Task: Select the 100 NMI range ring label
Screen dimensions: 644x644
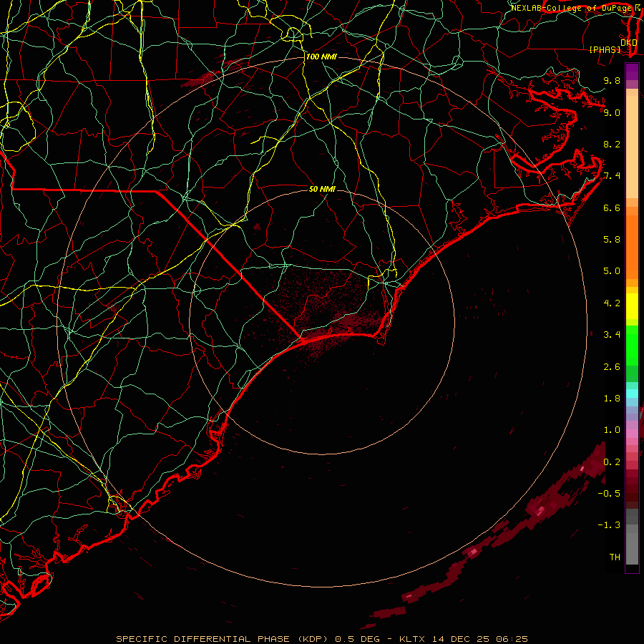Action: 321,57
